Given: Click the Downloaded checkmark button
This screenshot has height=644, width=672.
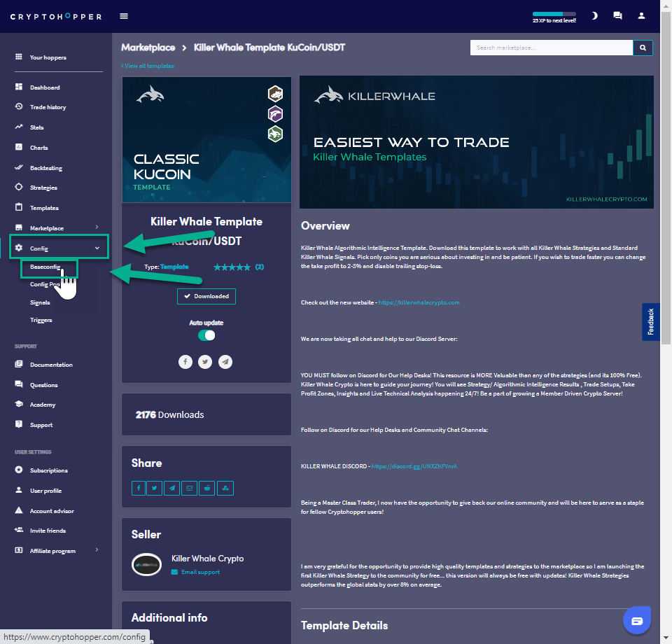Looking at the screenshot, I should pos(206,296).
